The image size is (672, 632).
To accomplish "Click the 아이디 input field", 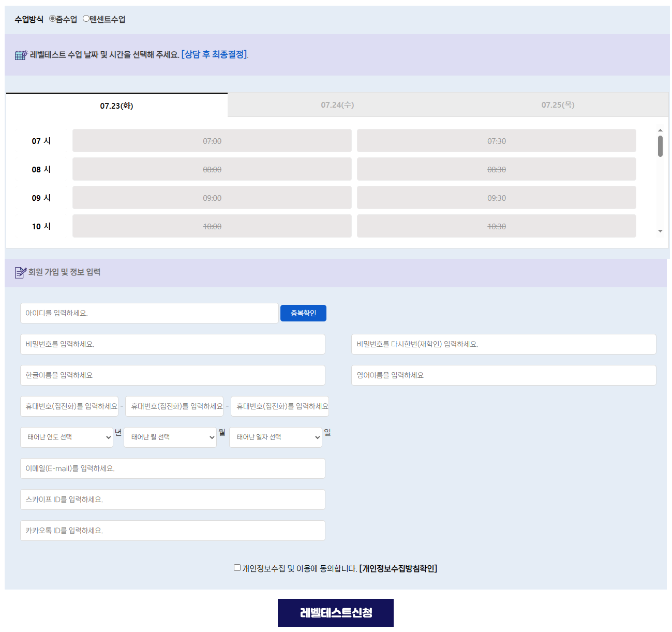I will 149,313.
